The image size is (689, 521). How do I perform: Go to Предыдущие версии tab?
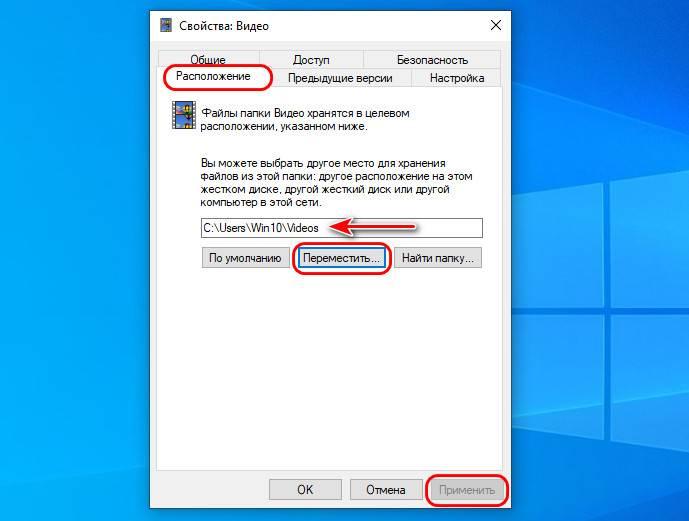click(x=340, y=78)
